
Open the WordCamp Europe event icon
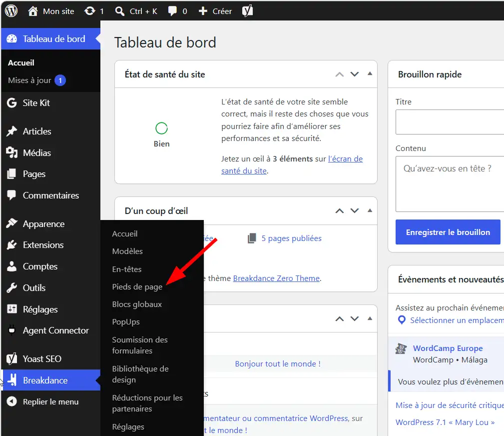[401, 348]
